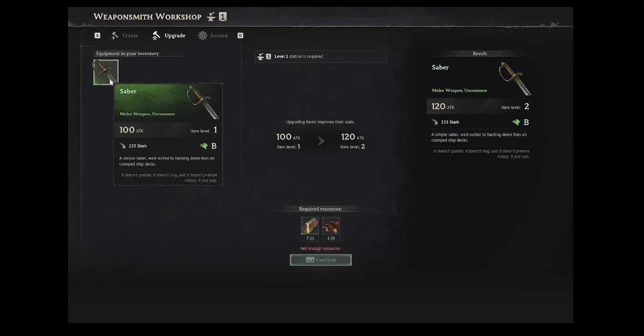Viewport: 644px width, 336px height.
Task: Click the hammer icon of Create tab
Action: click(115, 35)
